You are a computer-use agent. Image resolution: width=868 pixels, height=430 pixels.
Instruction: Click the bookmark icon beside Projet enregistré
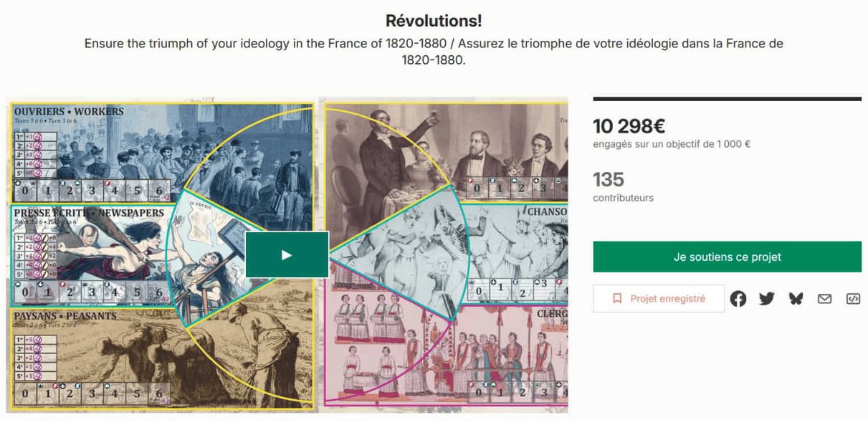617,299
